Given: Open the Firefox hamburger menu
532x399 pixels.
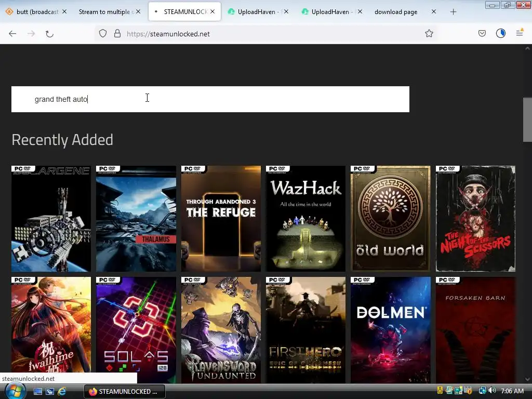Looking at the screenshot, I should point(520,33).
